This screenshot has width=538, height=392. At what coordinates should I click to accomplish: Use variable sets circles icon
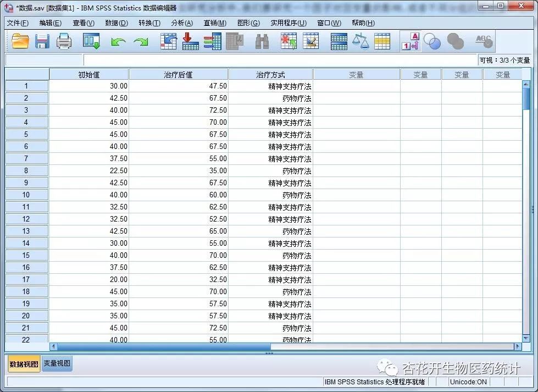click(x=432, y=41)
